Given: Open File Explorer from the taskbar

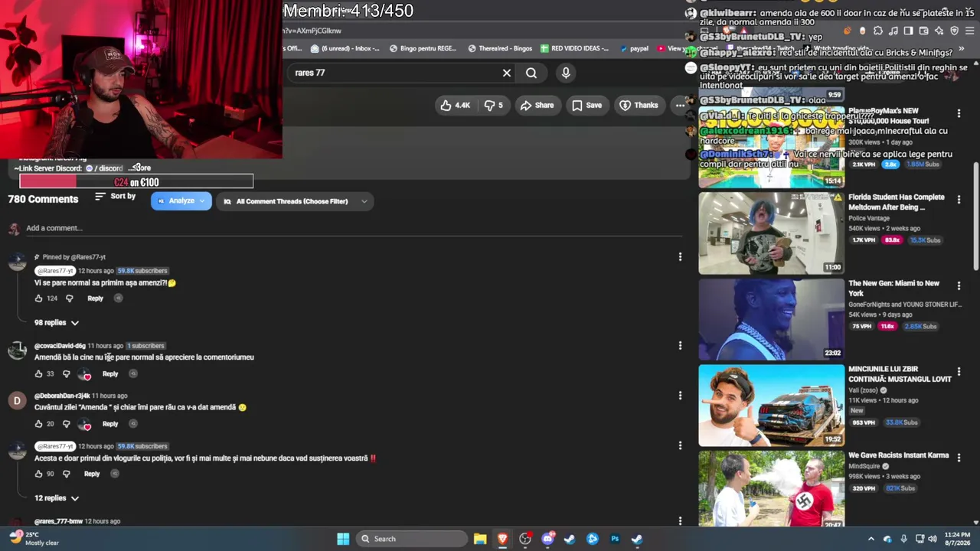Looking at the screenshot, I should pos(480,539).
